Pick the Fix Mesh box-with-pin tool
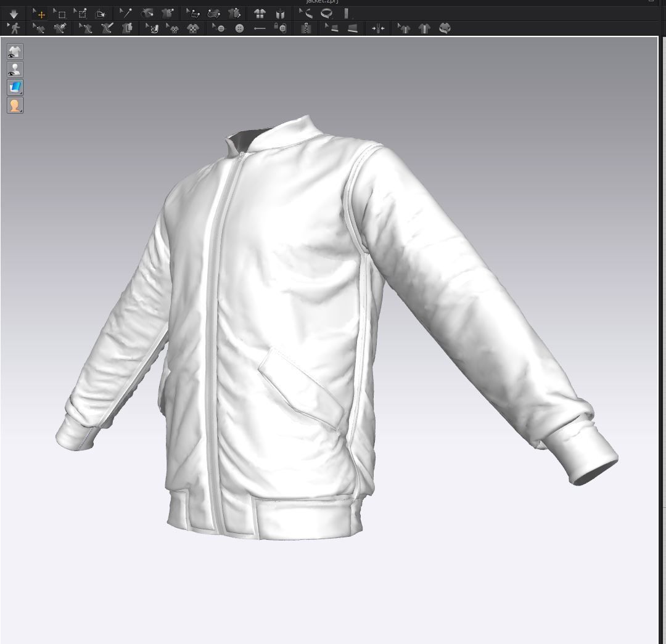666x644 pixels. pyautogui.click(x=80, y=14)
